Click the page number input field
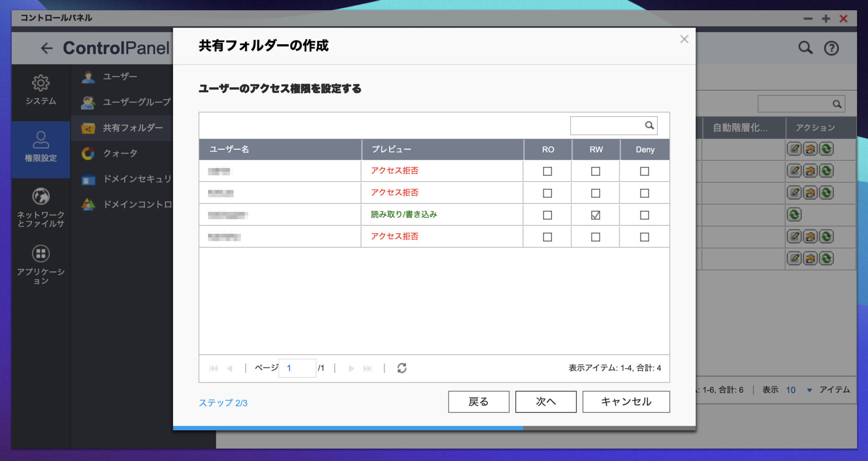This screenshot has width=868, height=461. click(298, 368)
